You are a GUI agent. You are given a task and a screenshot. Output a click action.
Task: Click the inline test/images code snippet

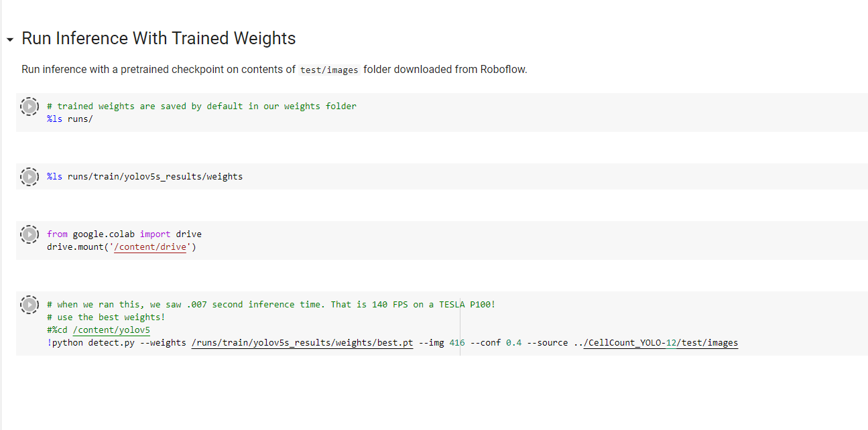pos(328,70)
